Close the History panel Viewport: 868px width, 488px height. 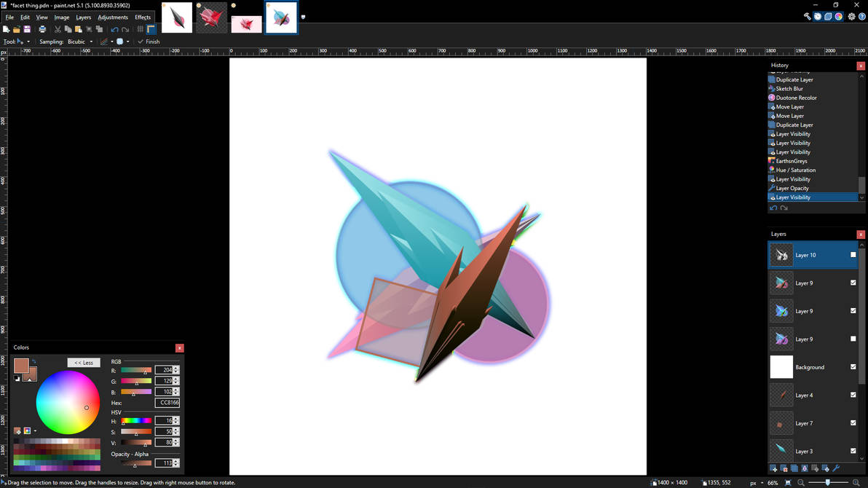tap(860, 66)
